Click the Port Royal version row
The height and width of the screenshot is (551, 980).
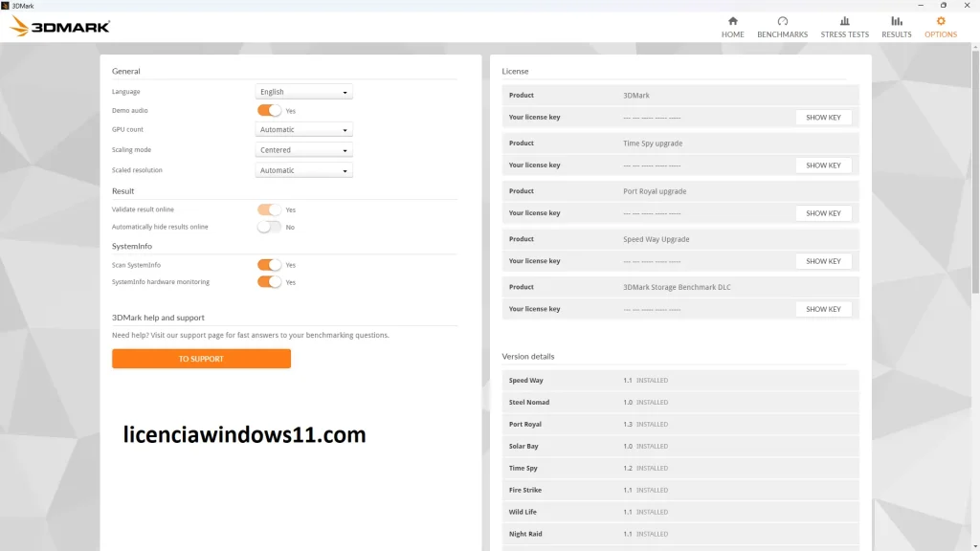click(680, 424)
